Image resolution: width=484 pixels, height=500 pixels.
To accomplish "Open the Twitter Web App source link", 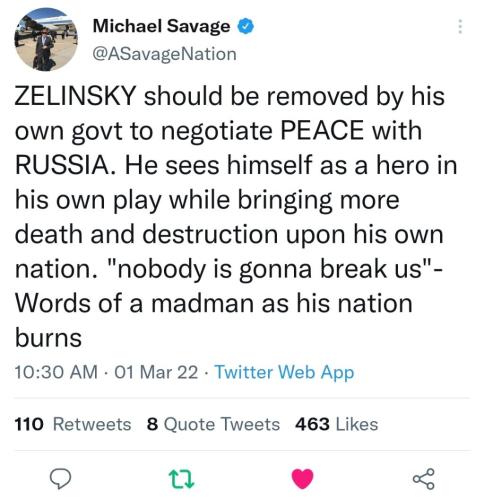I will 284,372.
